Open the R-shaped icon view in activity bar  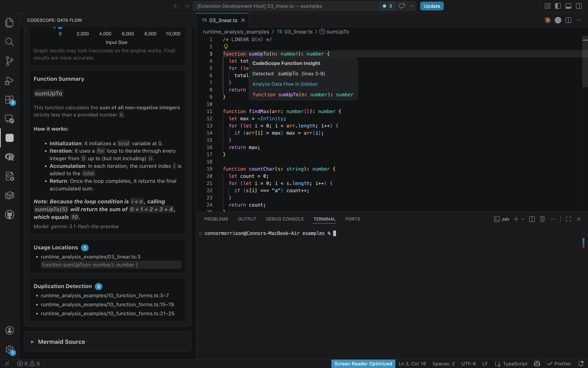tap(9, 157)
